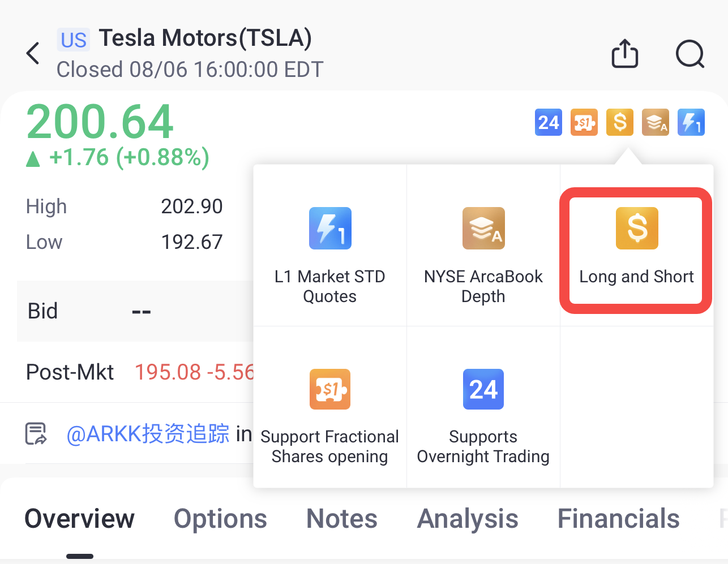
Task: Tap the blue 24 badge beside price
Action: [x=549, y=122]
